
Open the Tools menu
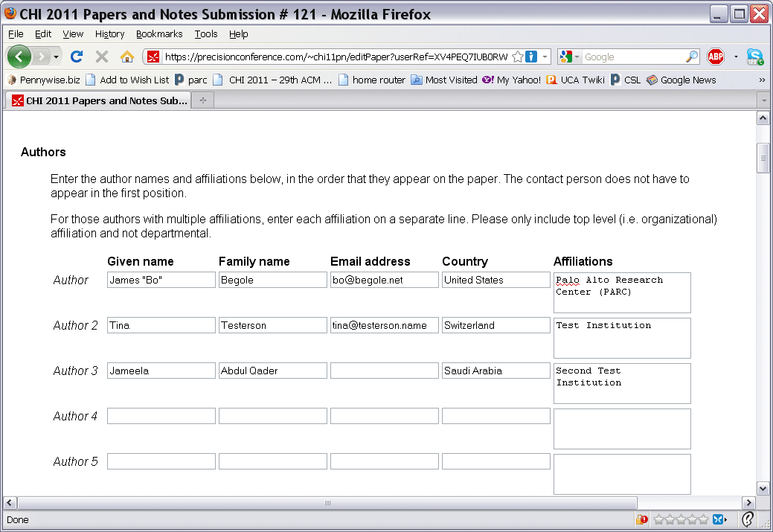[x=205, y=34]
